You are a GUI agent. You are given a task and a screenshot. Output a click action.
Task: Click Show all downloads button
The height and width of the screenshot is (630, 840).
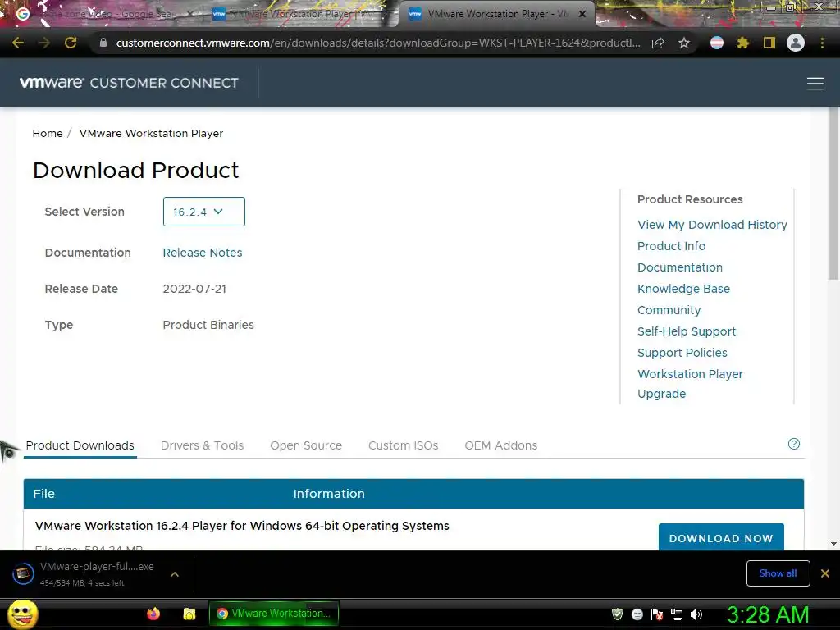click(x=778, y=573)
